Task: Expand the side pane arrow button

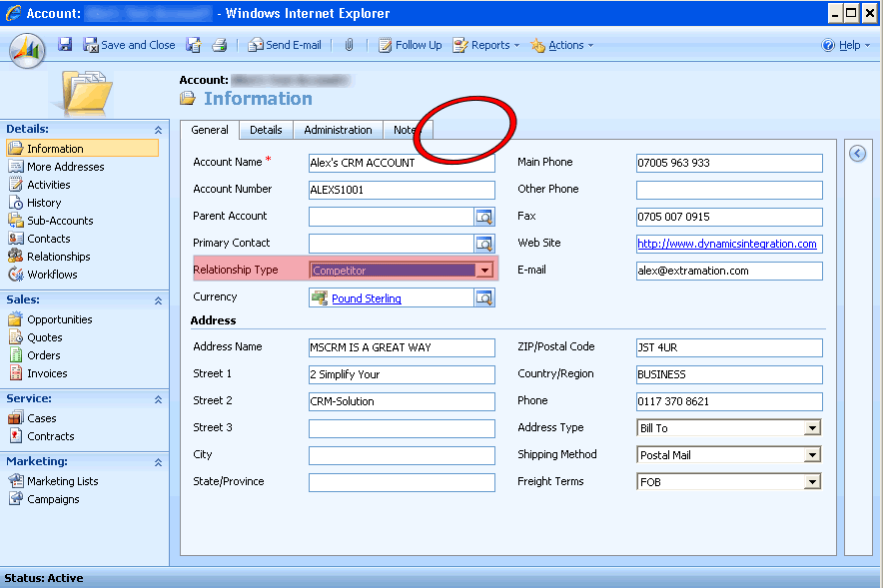Action: (857, 153)
